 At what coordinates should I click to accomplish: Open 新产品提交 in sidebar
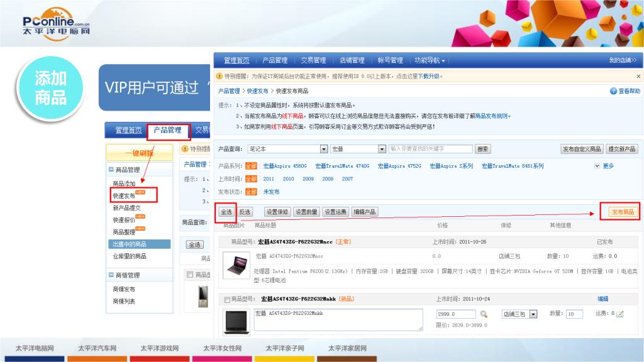126,207
